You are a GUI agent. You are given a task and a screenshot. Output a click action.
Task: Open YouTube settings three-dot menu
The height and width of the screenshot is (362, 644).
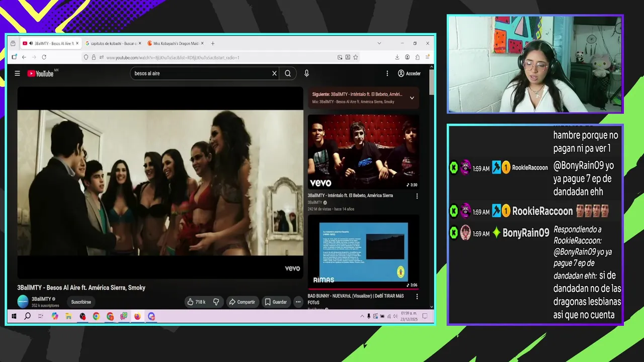coord(387,73)
